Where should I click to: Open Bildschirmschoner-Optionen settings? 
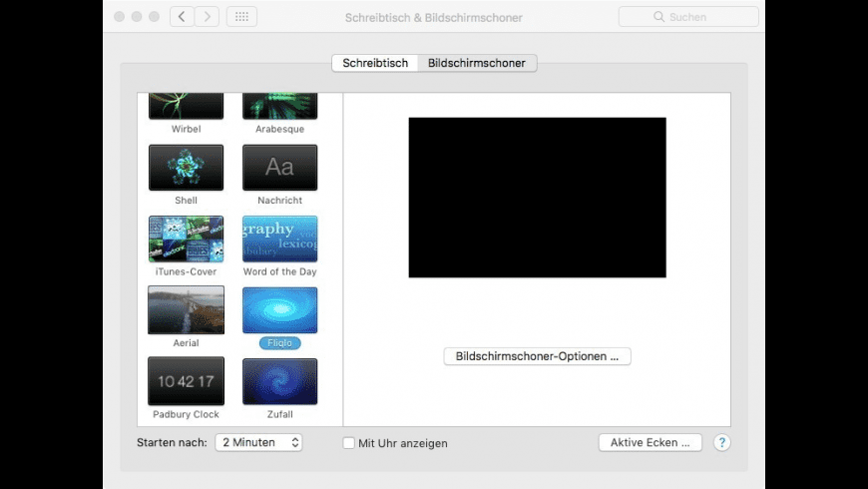[x=537, y=356]
